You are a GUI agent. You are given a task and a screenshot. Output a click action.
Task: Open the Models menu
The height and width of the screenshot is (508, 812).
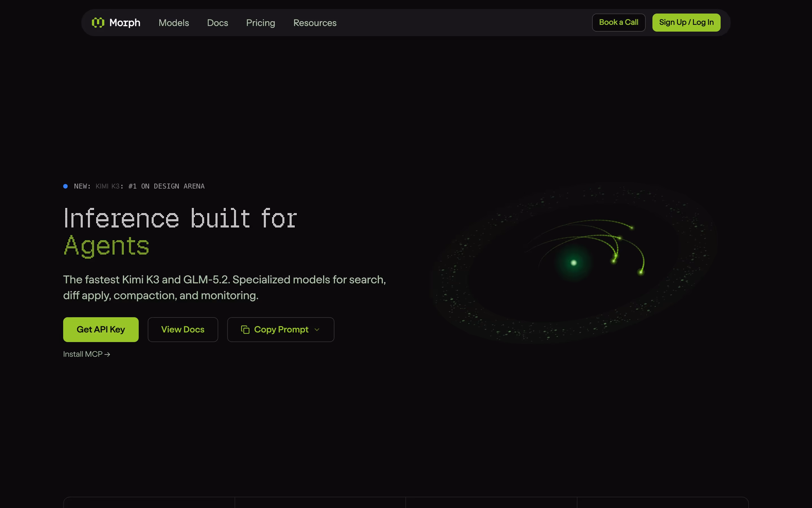[x=174, y=23]
